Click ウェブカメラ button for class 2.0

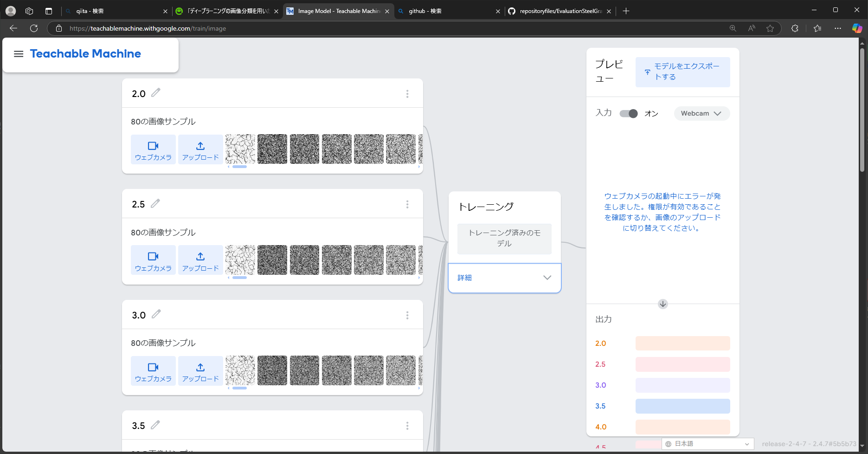(x=153, y=149)
